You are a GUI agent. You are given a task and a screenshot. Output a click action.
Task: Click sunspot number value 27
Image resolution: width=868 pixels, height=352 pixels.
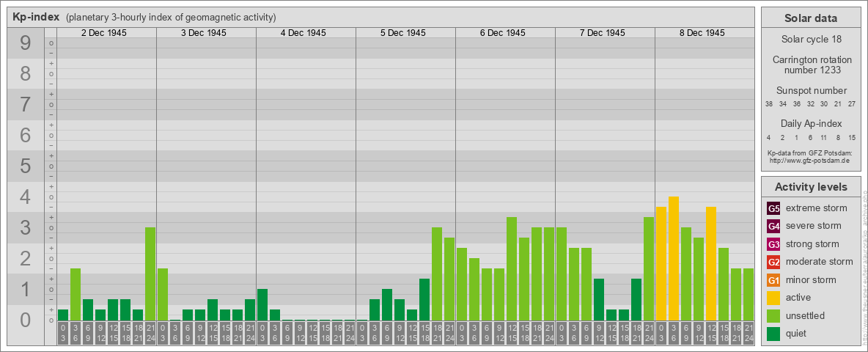tap(851, 104)
